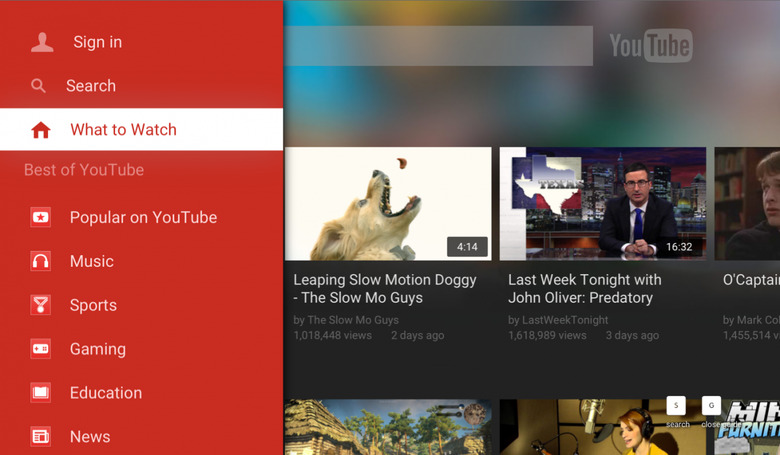Click the 16:32 duration badge
This screenshot has height=455, width=780.
coord(679,247)
